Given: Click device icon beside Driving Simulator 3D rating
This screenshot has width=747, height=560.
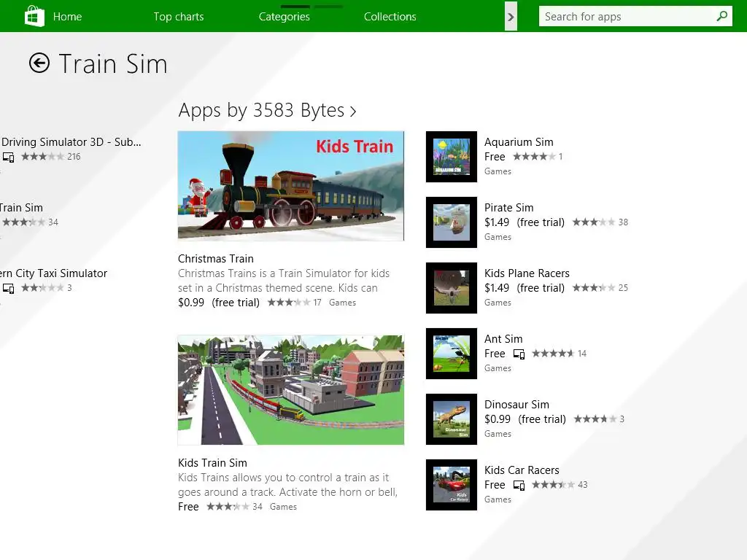Looking at the screenshot, I should pos(8,157).
